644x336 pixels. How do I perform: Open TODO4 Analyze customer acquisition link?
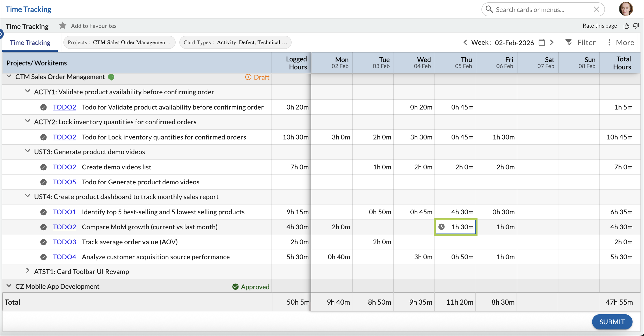(64, 257)
